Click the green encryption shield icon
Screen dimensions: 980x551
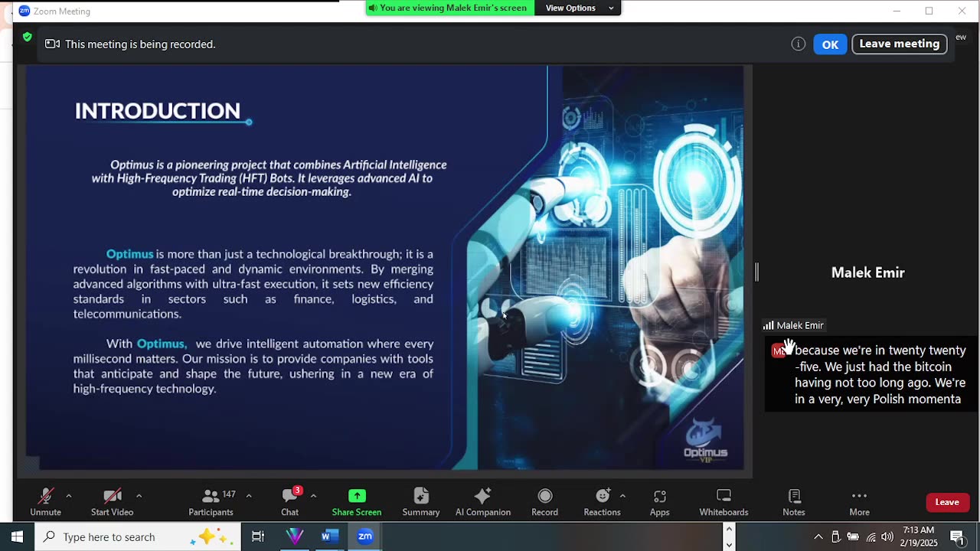tap(28, 37)
